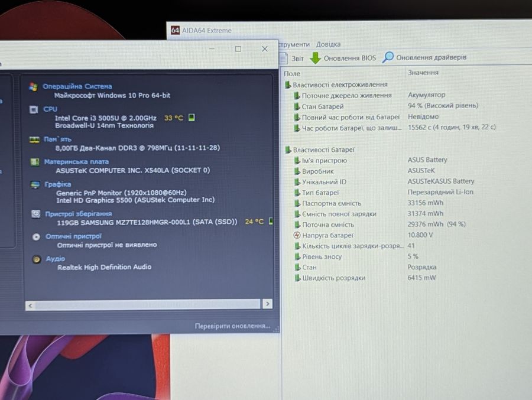Select the value 6415 mW
This screenshot has height=400, width=532.
pyautogui.click(x=421, y=278)
